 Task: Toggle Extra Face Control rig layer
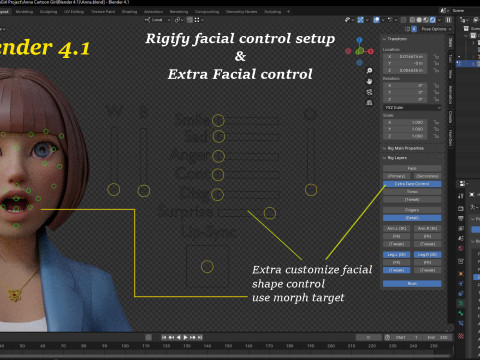point(412,184)
